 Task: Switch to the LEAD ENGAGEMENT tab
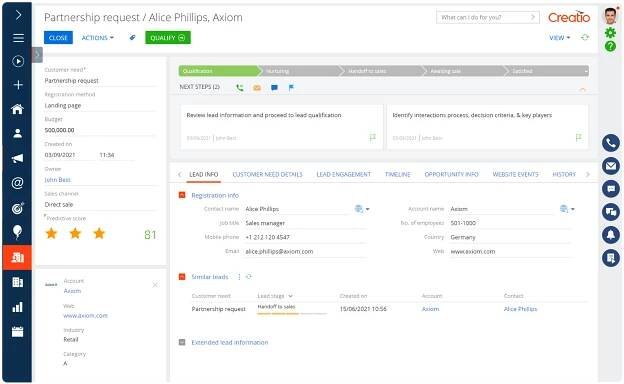point(343,175)
